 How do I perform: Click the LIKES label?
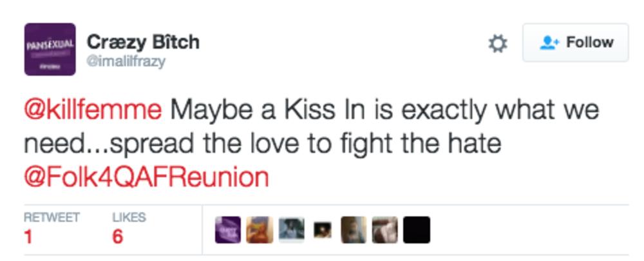tap(129, 218)
